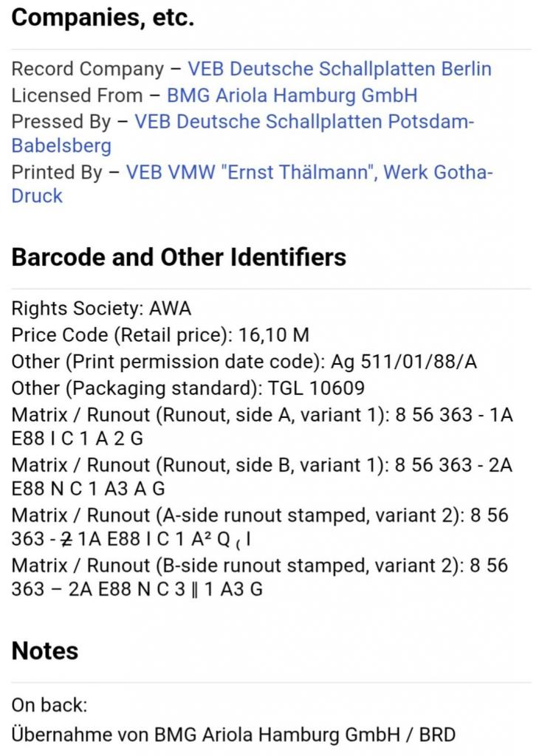Click the "Notes" section heading
Viewport: 542px width, 756px height.
[44, 650]
